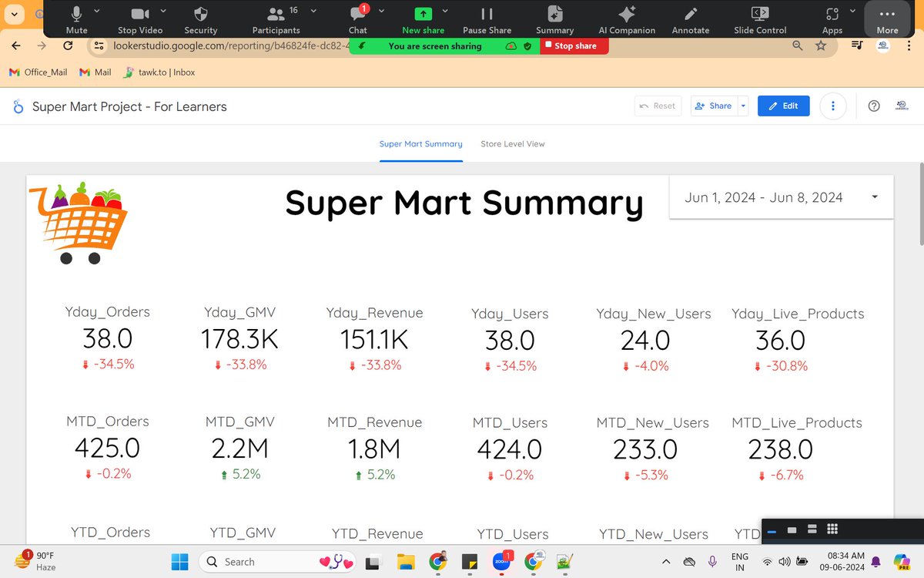Click the Yday_Revenue value 151.1K

[x=374, y=340]
